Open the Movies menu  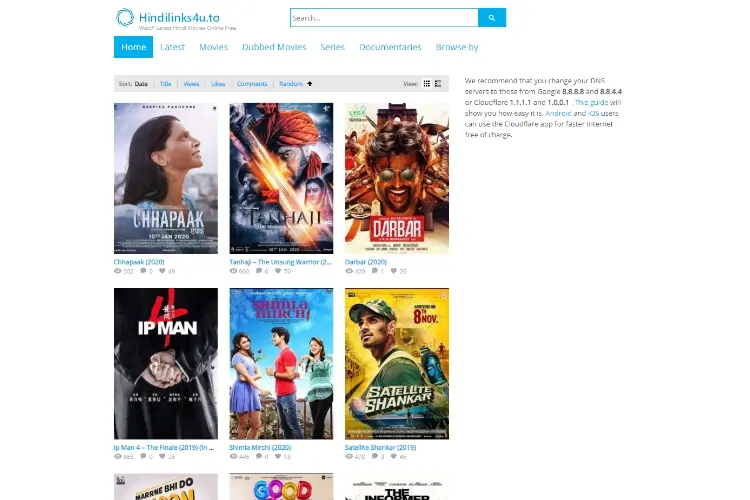[x=213, y=47]
